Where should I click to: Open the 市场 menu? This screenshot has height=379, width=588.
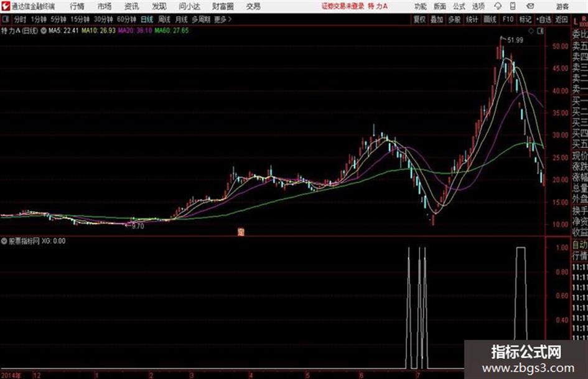(105, 6)
